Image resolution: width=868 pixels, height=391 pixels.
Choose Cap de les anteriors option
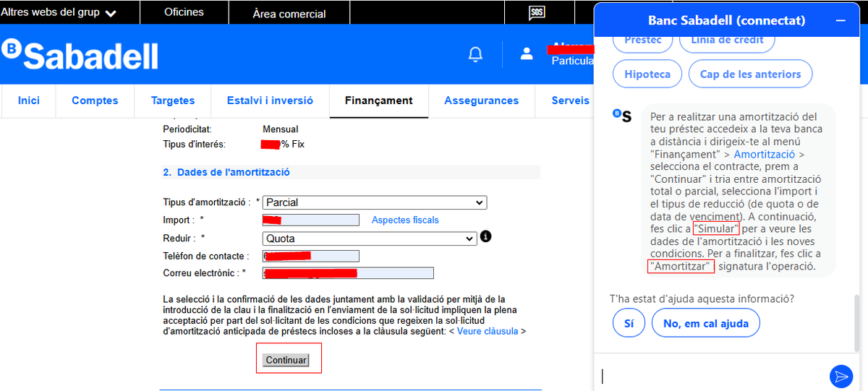(x=750, y=74)
